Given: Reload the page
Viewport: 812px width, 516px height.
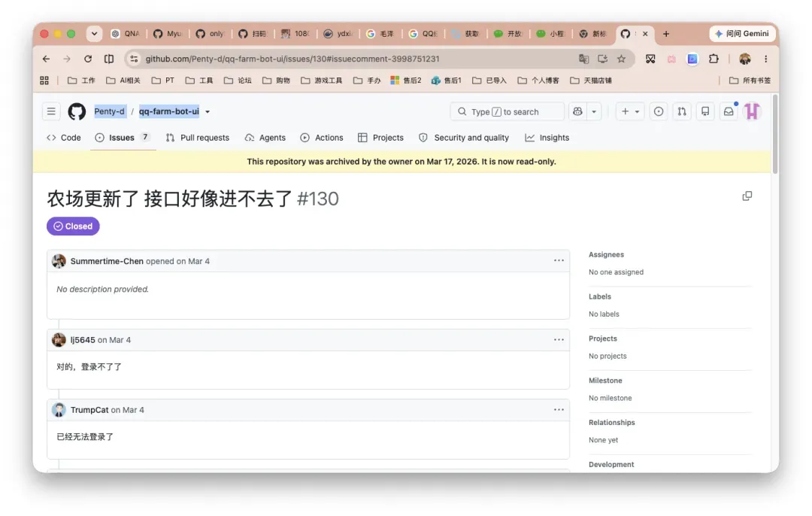Looking at the screenshot, I should [x=88, y=59].
